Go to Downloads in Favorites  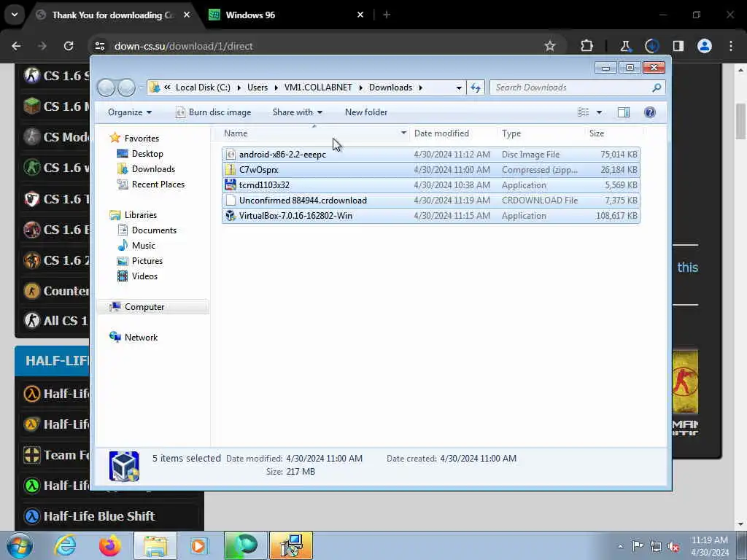pyautogui.click(x=153, y=168)
